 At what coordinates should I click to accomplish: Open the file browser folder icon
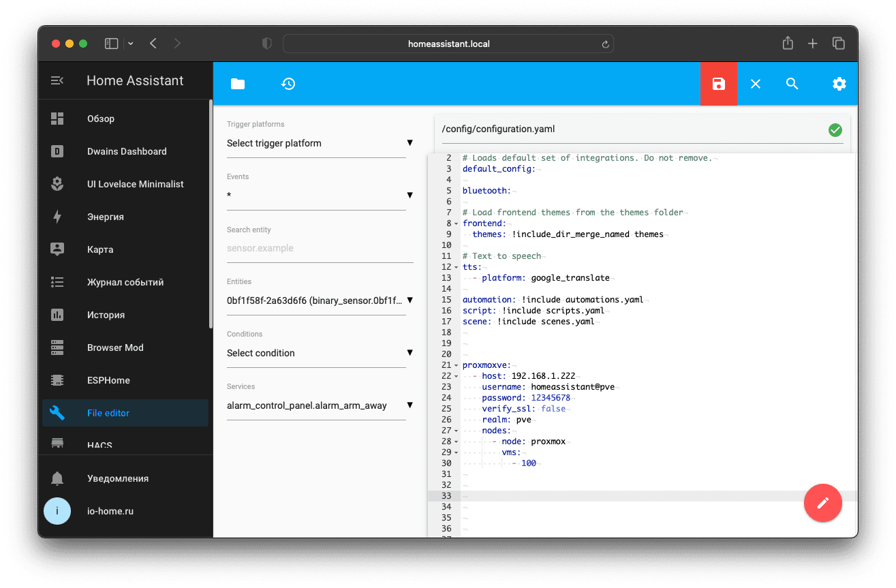(x=237, y=84)
